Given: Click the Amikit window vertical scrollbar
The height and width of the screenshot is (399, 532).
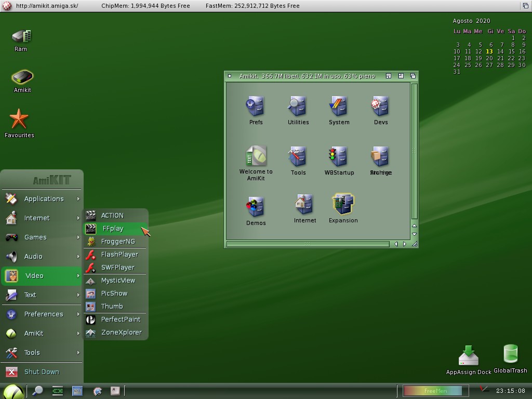Looking at the screenshot, I should [x=414, y=151].
